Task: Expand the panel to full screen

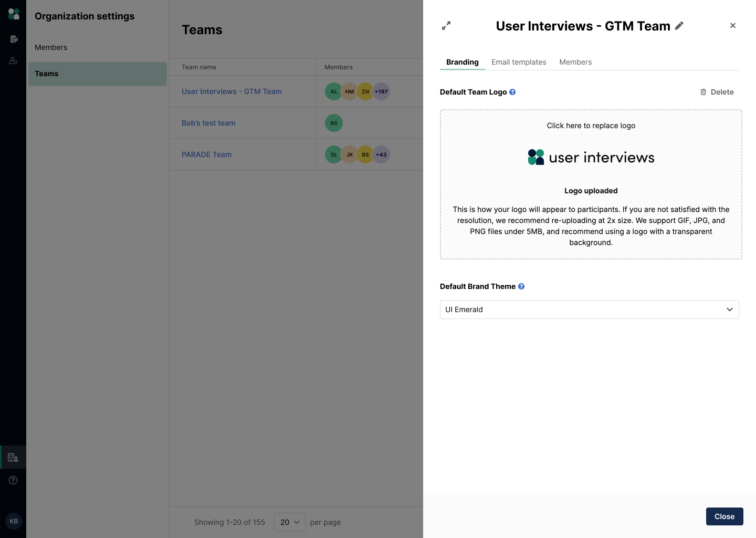Action: coord(446,25)
